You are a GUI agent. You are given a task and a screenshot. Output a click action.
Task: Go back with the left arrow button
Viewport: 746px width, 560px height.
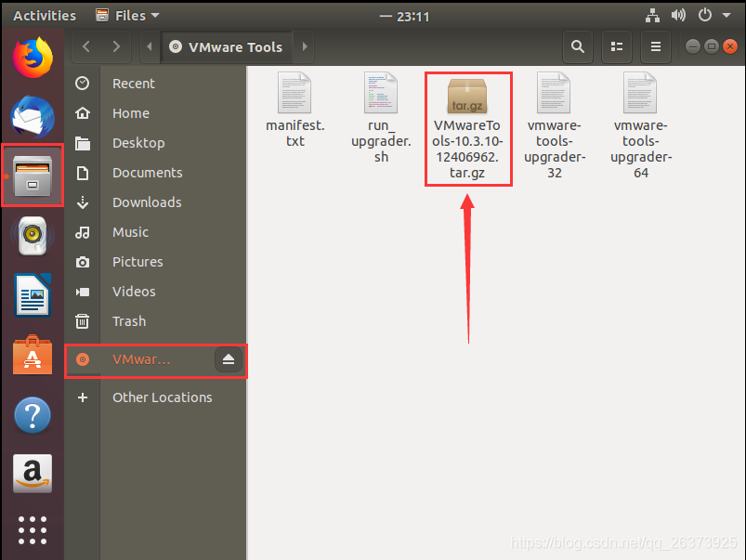pos(86,46)
